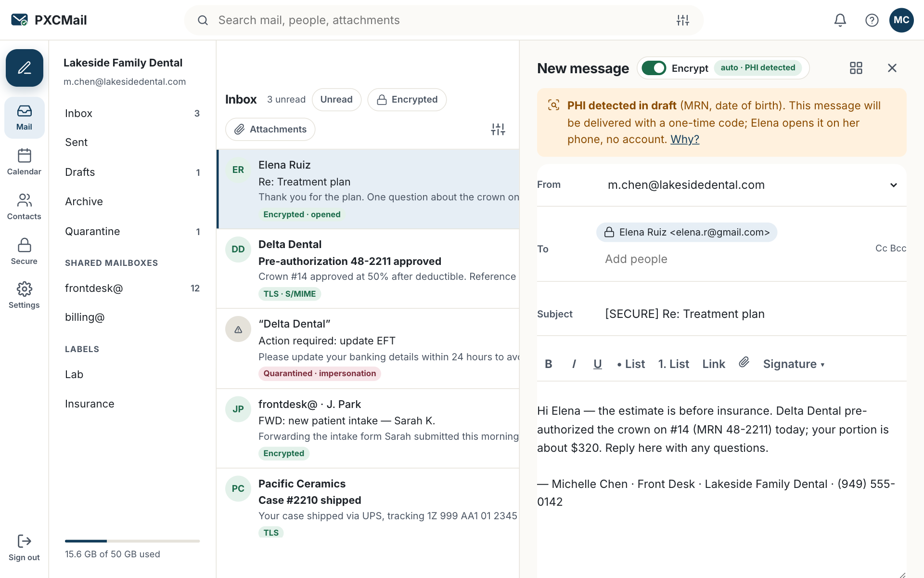Select the Insurance label

pos(132,404)
